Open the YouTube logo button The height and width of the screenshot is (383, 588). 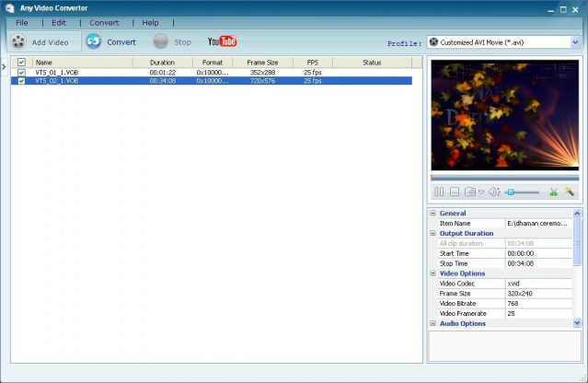pos(222,41)
